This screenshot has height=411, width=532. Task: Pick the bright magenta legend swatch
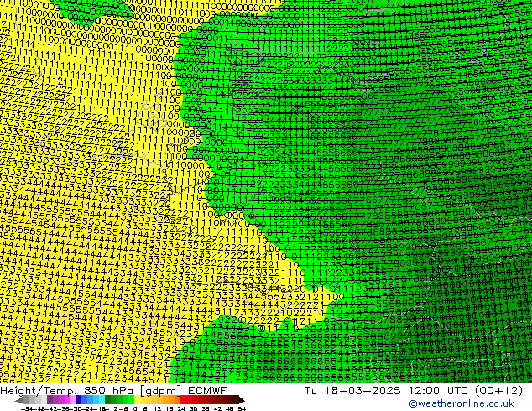(x=67, y=400)
